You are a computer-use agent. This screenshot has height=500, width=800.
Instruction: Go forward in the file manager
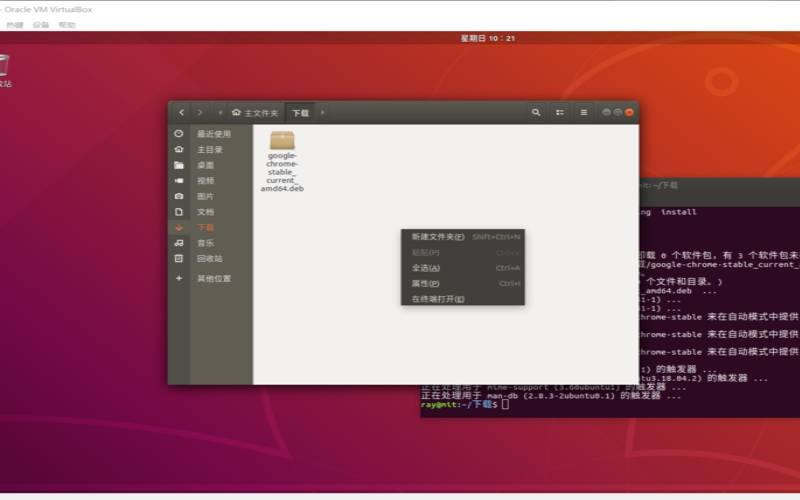click(x=200, y=112)
